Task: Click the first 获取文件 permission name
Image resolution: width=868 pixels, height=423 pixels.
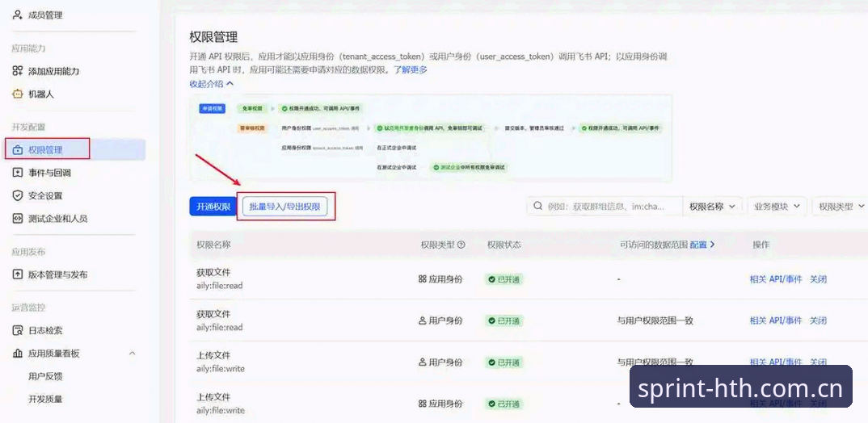Action: pyautogui.click(x=213, y=273)
